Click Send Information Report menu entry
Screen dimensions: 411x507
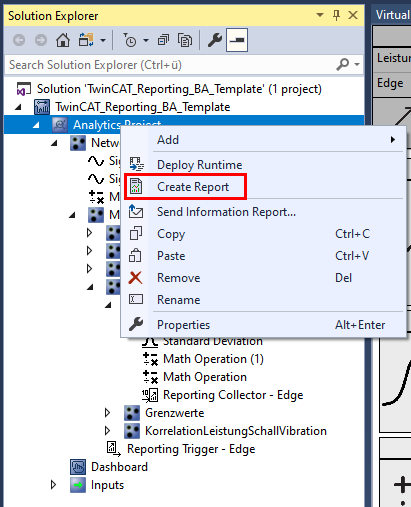point(263,212)
